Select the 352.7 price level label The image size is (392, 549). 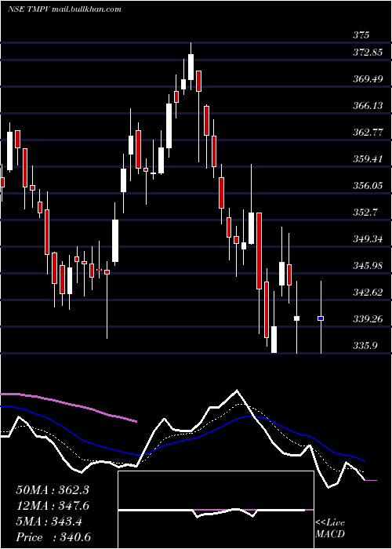coord(365,213)
